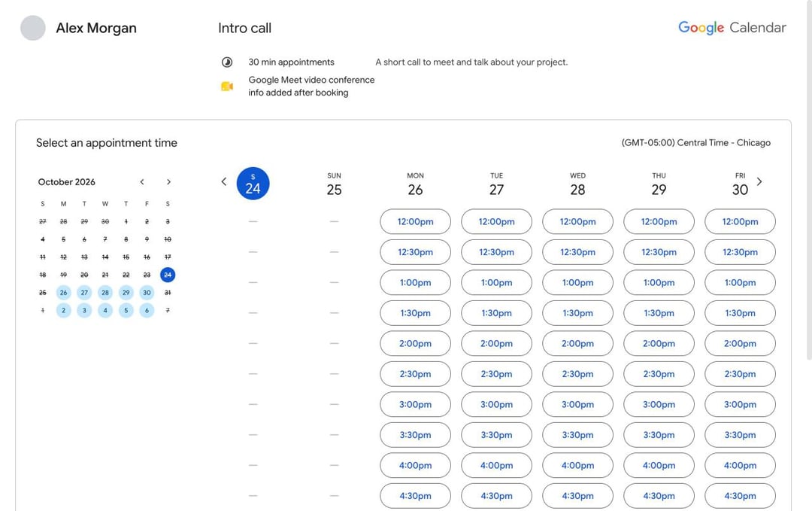This screenshot has height=511, width=812.
Task: Book Friday 30 at 2:00pm
Action: coord(740,344)
